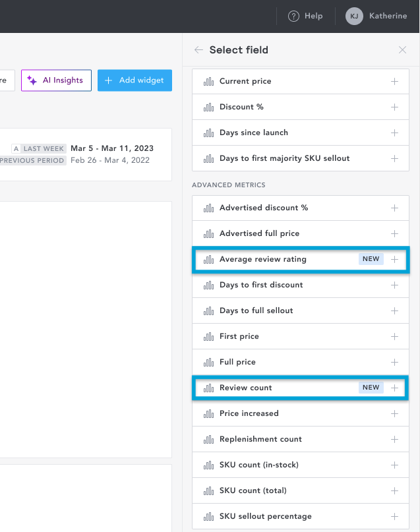Add the Review count field
The width and height of the screenshot is (420, 532).
pyautogui.click(x=394, y=388)
